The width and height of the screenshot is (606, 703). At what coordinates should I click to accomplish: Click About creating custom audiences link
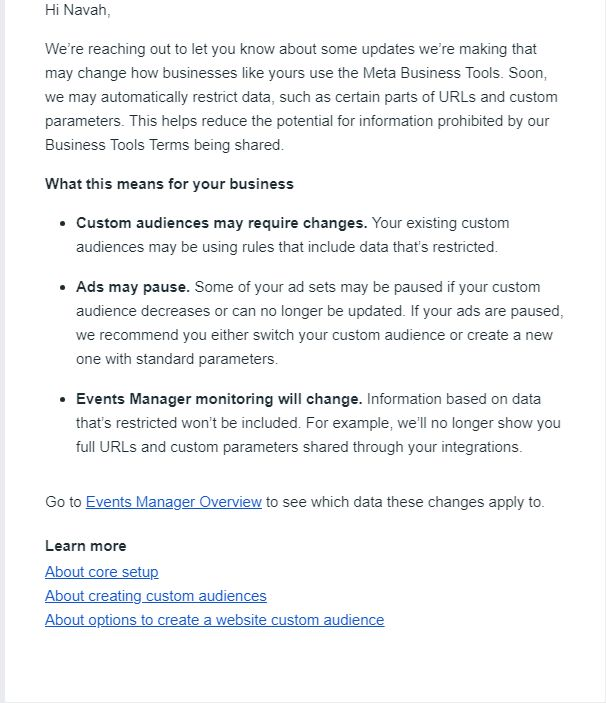click(155, 596)
